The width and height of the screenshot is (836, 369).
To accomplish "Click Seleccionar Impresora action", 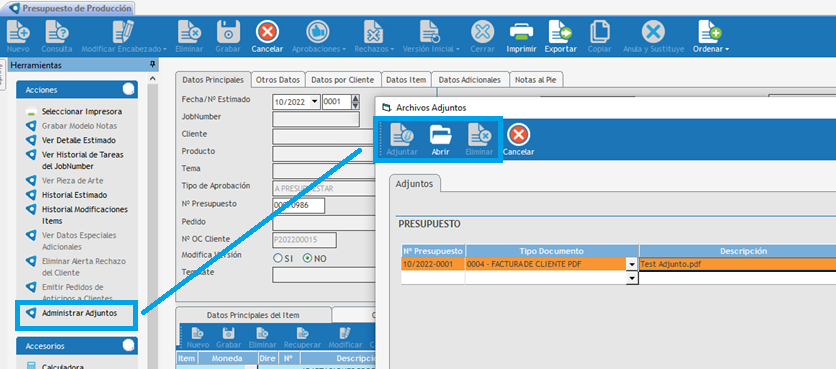I will click(x=82, y=111).
